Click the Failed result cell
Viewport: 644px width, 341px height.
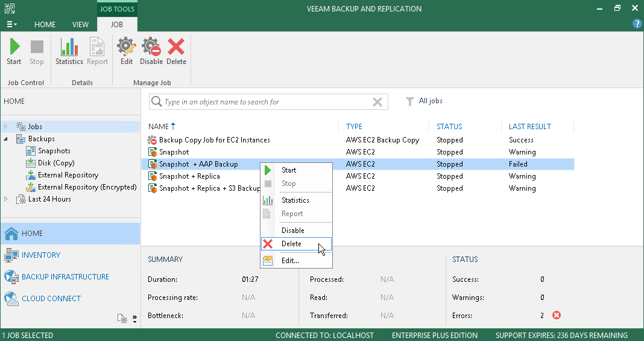(518, 164)
